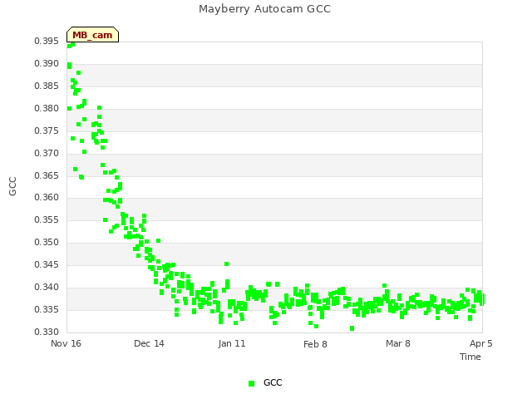Click the Nov 16 x-axis label
Screen dimensions: 532x399
(x=66, y=343)
